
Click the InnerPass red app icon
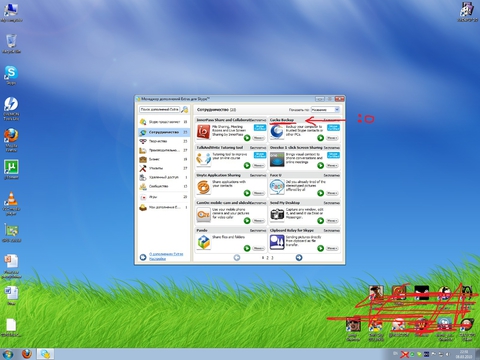click(x=203, y=132)
